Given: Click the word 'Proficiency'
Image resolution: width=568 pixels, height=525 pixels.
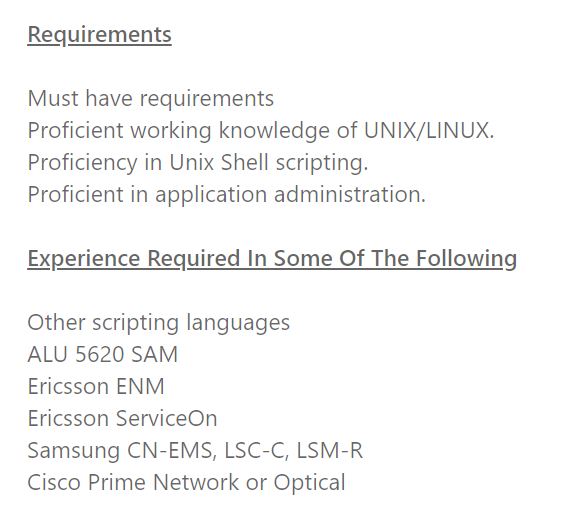Looking at the screenshot, I should click(x=83, y=163).
